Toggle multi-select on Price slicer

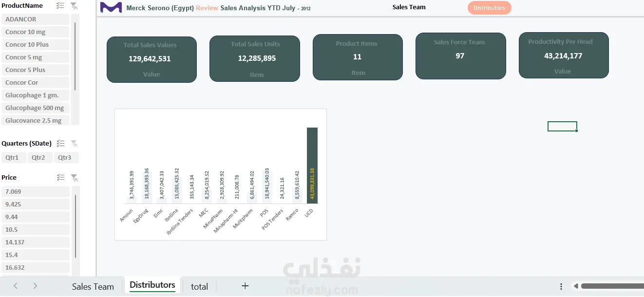pos(60,178)
